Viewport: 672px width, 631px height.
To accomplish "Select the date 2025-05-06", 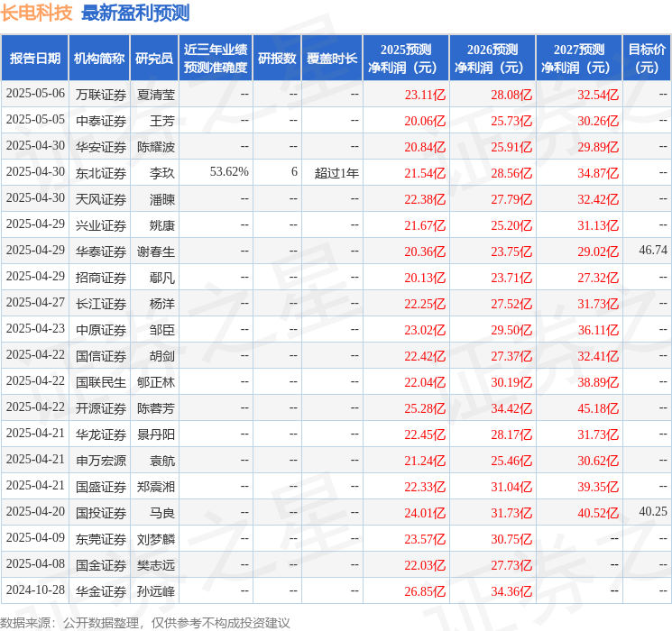I will click(x=35, y=94).
